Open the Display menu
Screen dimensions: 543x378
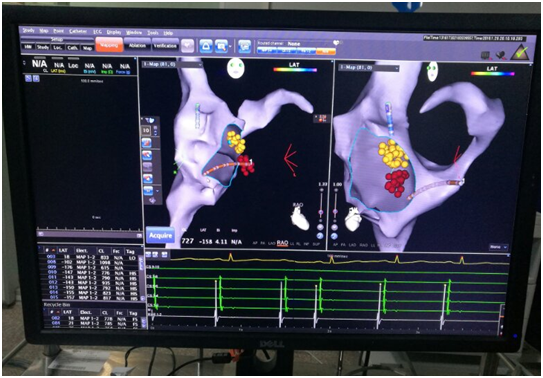tap(114, 32)
